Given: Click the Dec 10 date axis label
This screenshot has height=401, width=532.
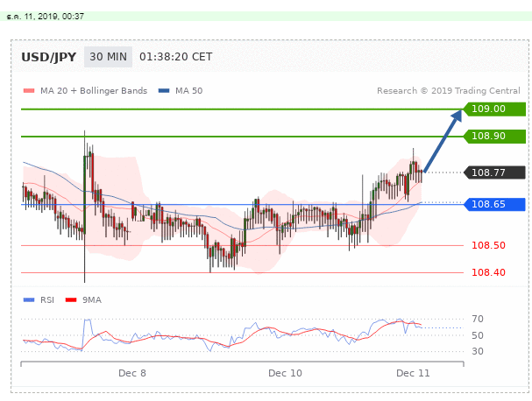Looking at the screenshot, I should pyautogui.click(x=285, y=374).
